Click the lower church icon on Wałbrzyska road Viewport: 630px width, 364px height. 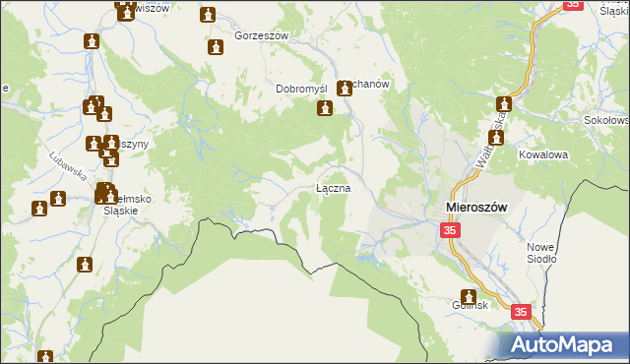tap(496, 138)
